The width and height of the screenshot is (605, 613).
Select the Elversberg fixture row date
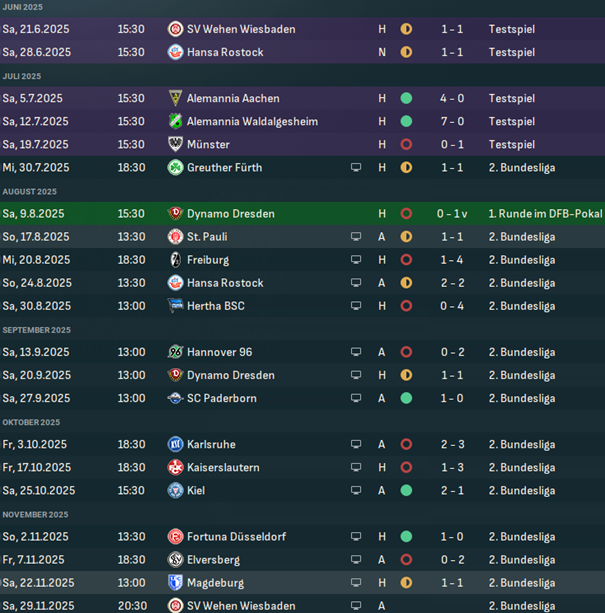coord(34,560)
